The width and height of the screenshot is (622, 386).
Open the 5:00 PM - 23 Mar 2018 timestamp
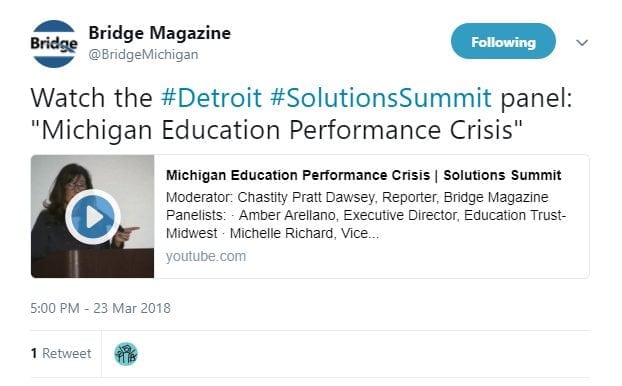100,308
